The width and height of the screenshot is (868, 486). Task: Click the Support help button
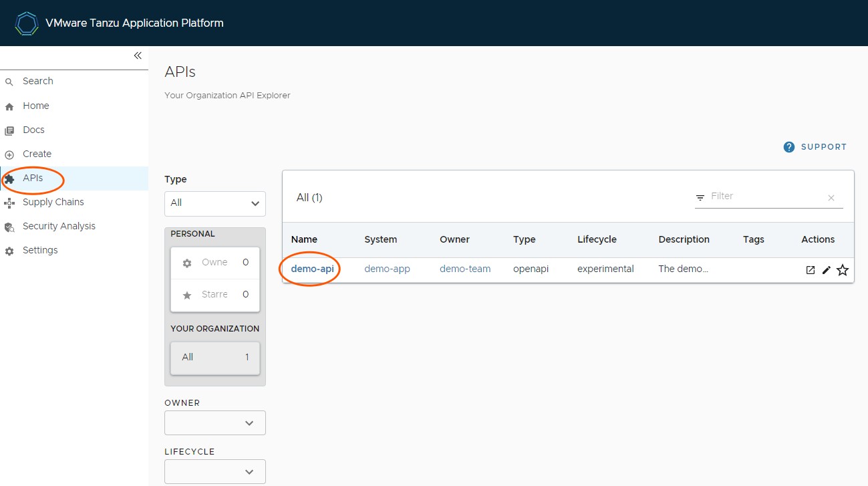click(815, 146)
